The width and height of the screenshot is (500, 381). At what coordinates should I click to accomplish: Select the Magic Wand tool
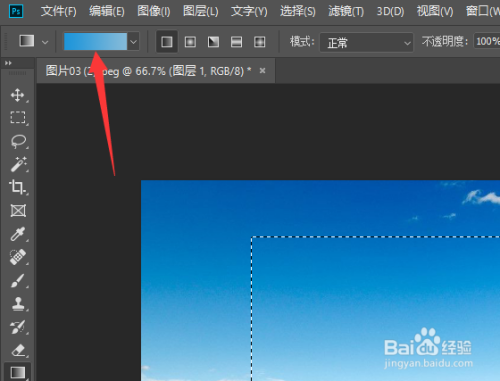pyautogui.click(x=18, y=164)
